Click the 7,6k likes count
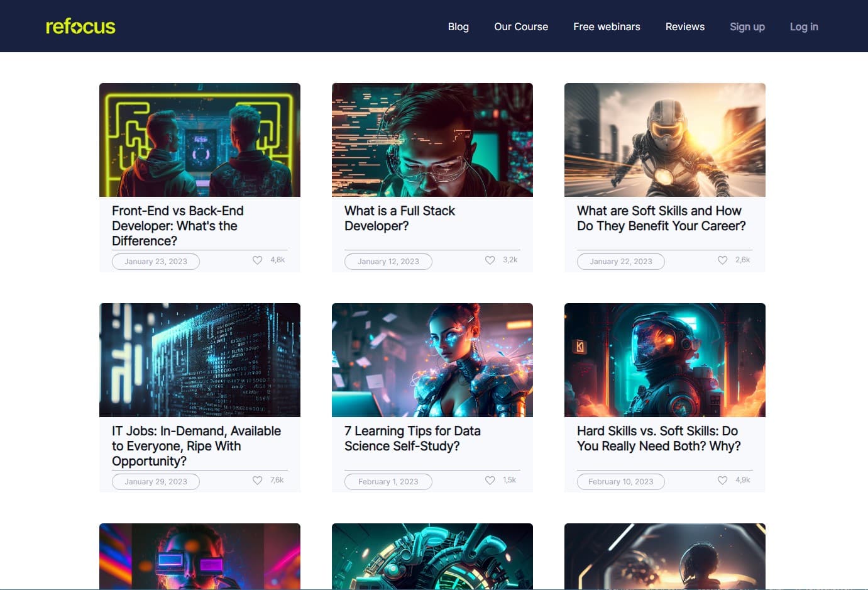 (277, 480)
